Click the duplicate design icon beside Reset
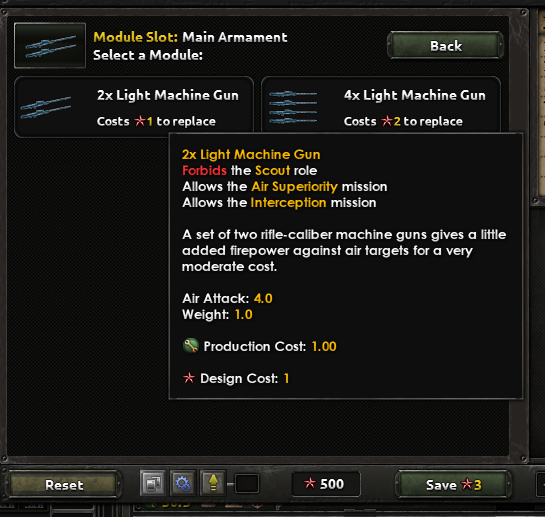 [x=153, y=483]
